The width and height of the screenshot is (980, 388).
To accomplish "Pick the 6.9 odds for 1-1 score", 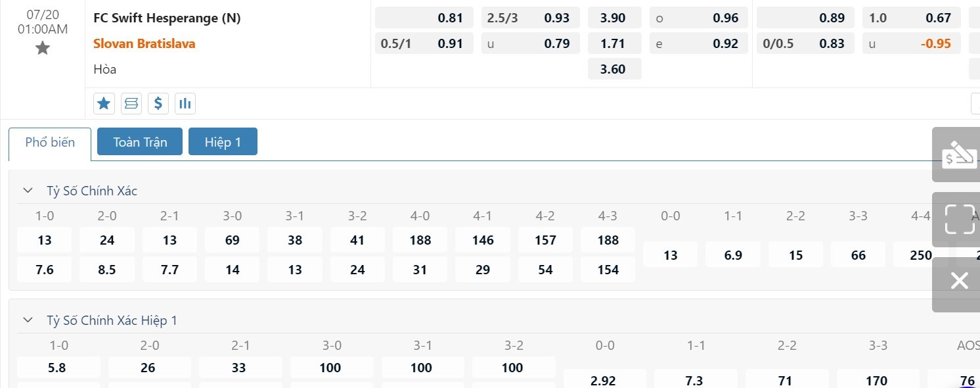I will (x=733, y=255).
